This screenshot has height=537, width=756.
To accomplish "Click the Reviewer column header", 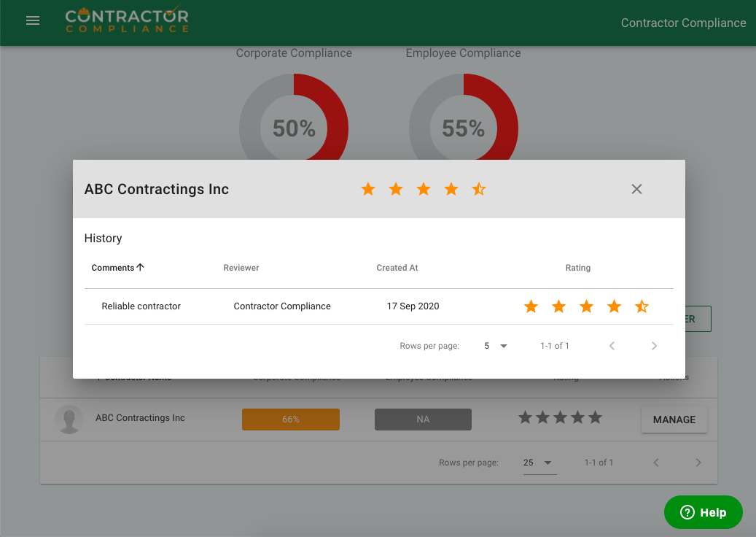I will pos(241,268).
